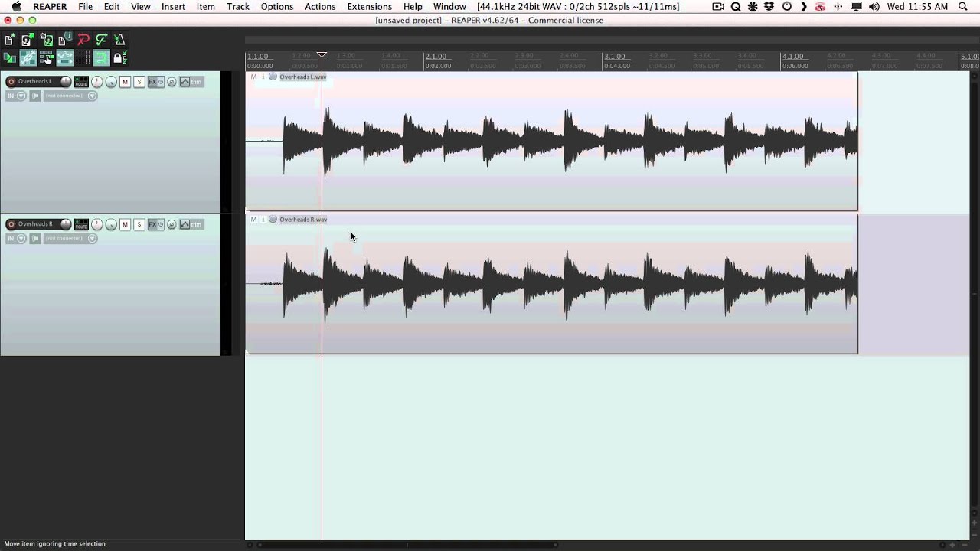Click the round properties icon on the Overheads L.wav item

[273, 77]
